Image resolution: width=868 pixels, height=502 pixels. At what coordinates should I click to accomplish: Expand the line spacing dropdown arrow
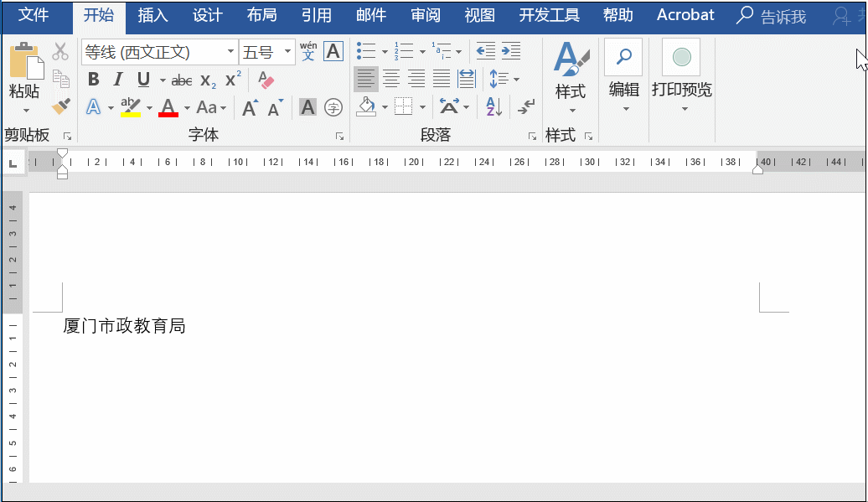click(516, 80)
